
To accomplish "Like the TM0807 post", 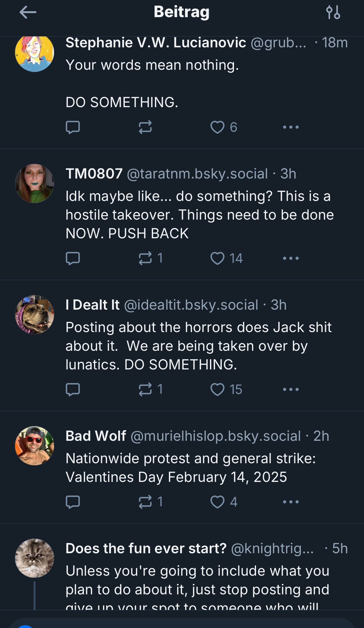I will pyautogui.click(x=217, y=258).
